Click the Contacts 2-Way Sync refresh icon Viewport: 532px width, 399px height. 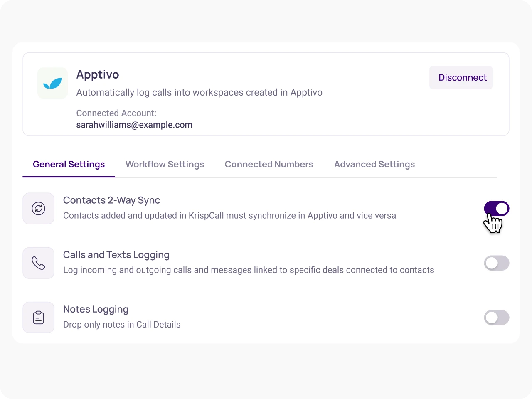coord(39,208)
